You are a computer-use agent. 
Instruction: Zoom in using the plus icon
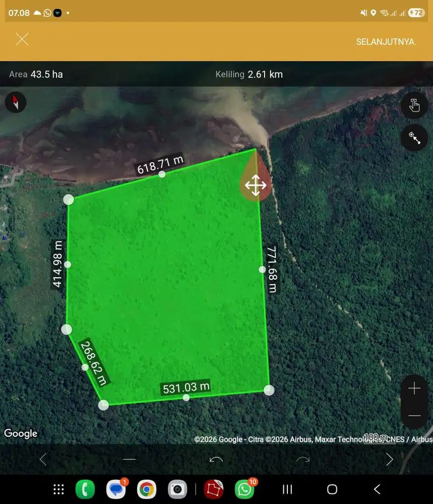coord(414,388)
